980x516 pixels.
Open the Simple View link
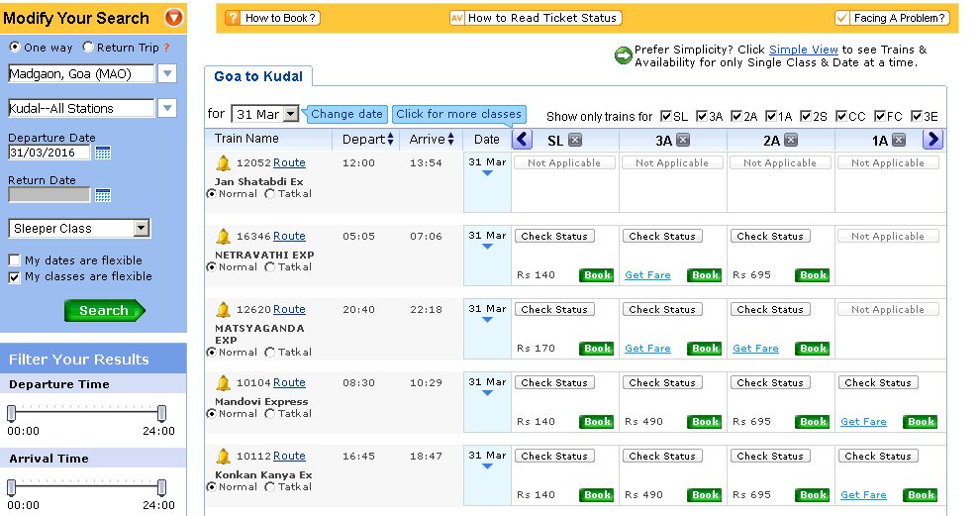tap(803, 50)
